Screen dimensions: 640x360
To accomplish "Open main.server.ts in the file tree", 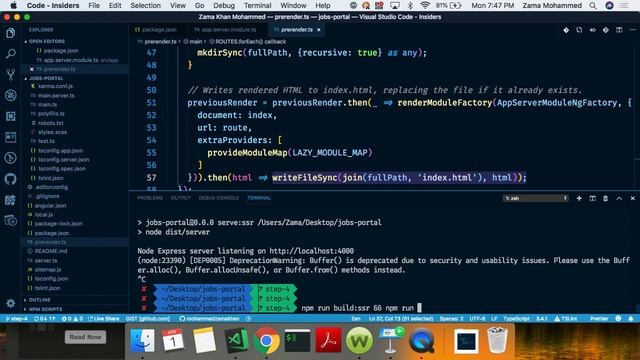I will 56,96.
